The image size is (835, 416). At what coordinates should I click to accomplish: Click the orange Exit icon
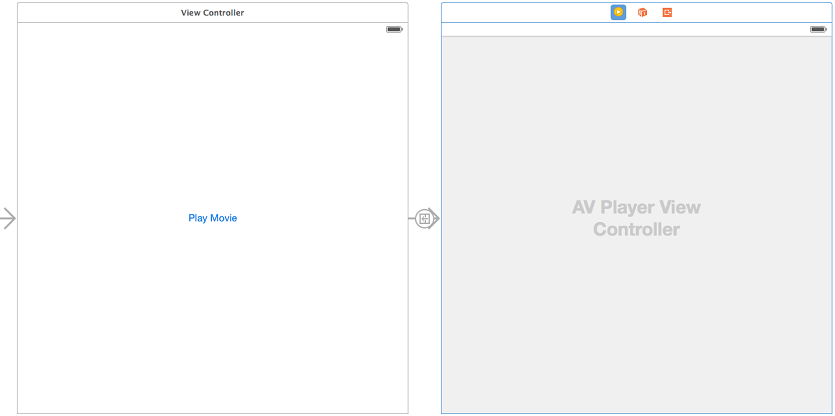click(667, 12)
